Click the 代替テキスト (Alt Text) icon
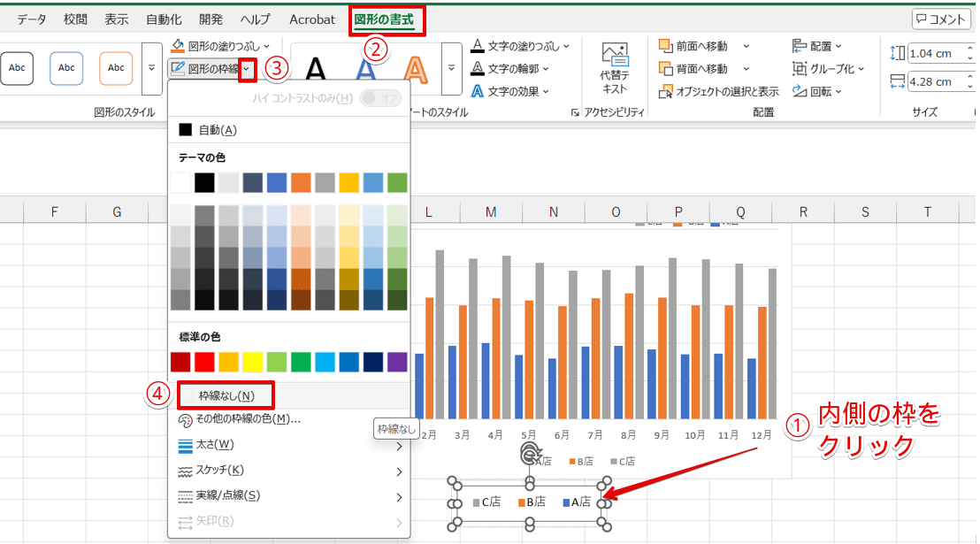This screenshot has height=544, width=980. [x=614, y=54]
